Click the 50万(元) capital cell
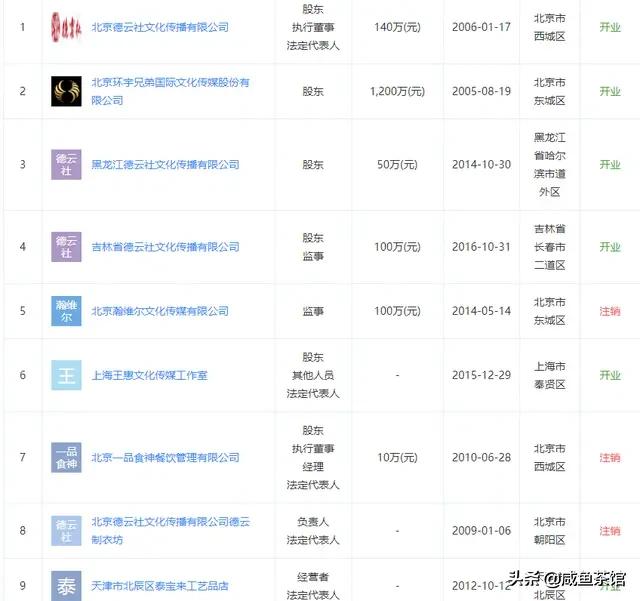This screenshot has height=601, width=640. (x=397, y=165)
